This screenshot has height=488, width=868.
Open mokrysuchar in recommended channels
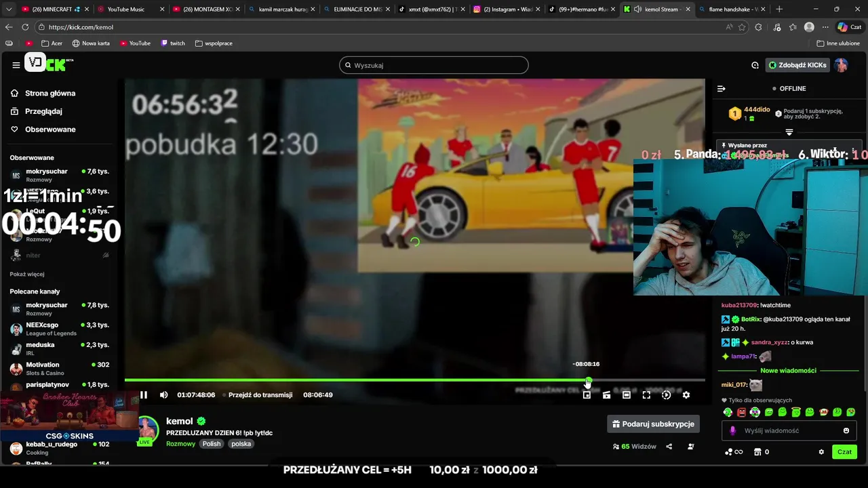click(x=60, y=309)
